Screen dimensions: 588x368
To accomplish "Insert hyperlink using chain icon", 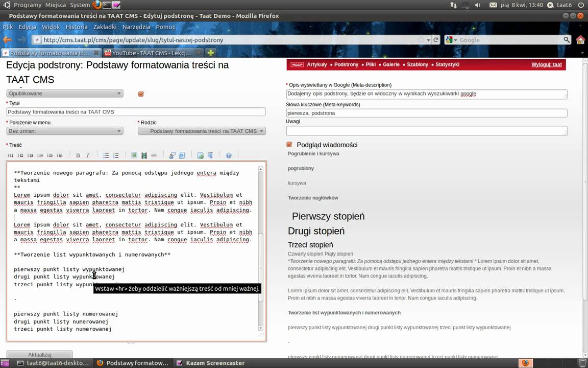I will point(154,155).
